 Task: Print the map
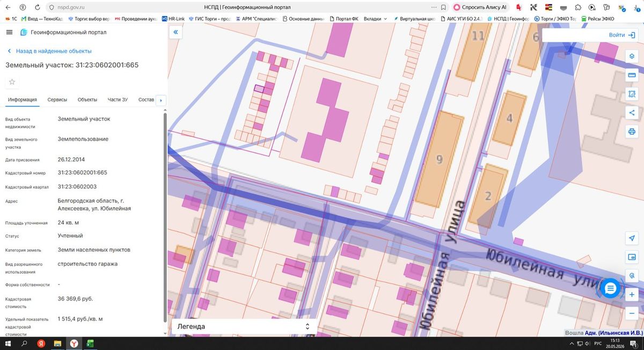[x=632, y=132]
